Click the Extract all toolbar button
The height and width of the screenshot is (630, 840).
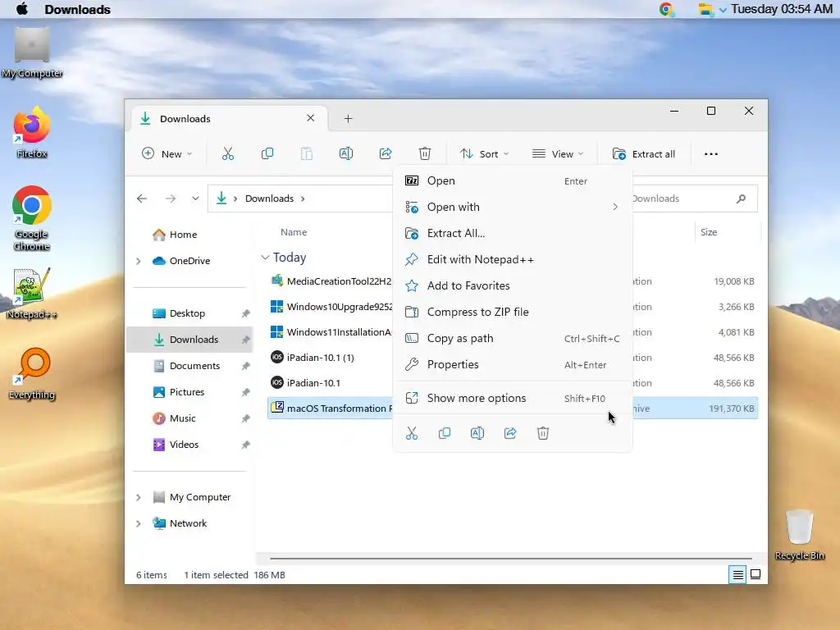[x=643, y=153]
